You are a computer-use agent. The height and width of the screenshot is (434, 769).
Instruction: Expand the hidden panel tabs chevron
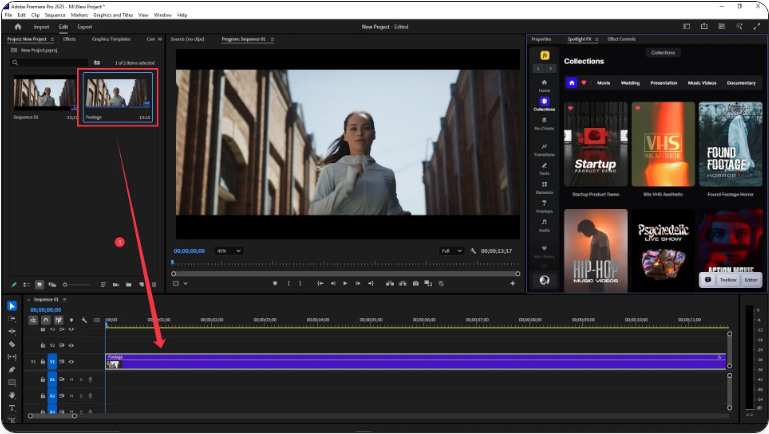tap(161, 39)
